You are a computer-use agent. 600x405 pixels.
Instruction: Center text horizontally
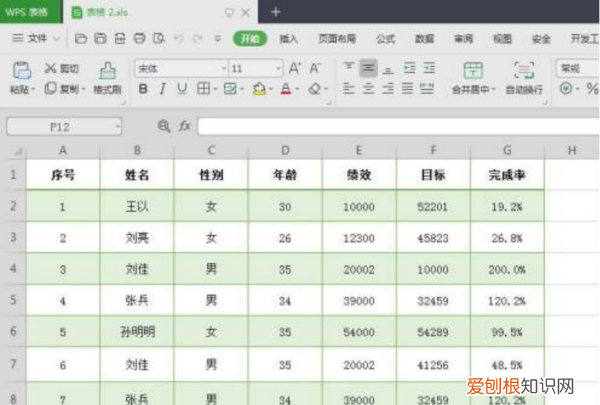coord(368,89)
